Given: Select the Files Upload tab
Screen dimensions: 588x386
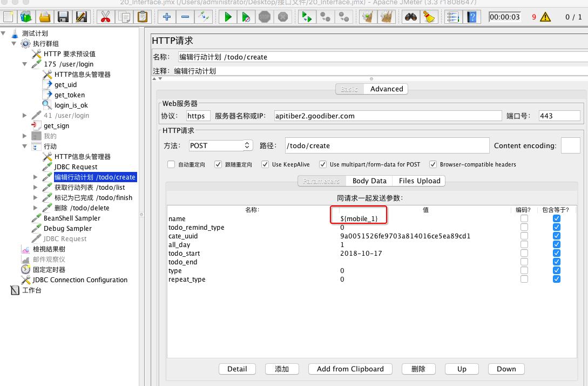Looking at the screenshot, I should click(x=419, y=181).
